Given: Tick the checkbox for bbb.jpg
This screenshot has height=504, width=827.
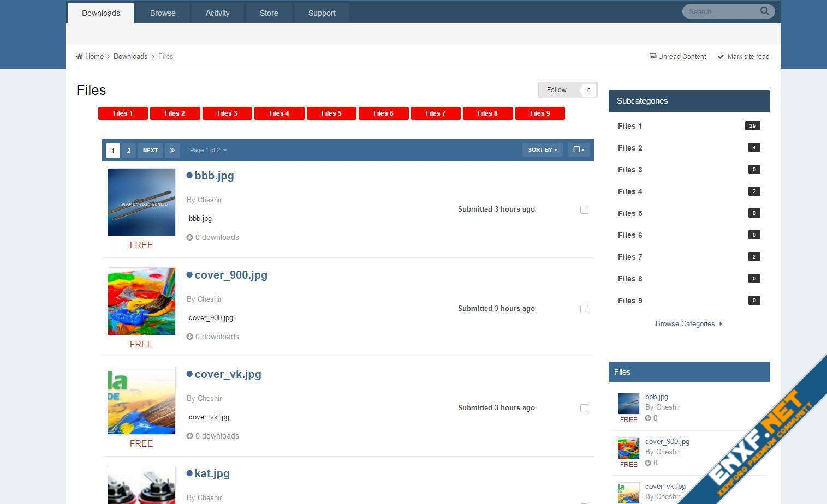Looking at the screenshot, I should [584, 209].
